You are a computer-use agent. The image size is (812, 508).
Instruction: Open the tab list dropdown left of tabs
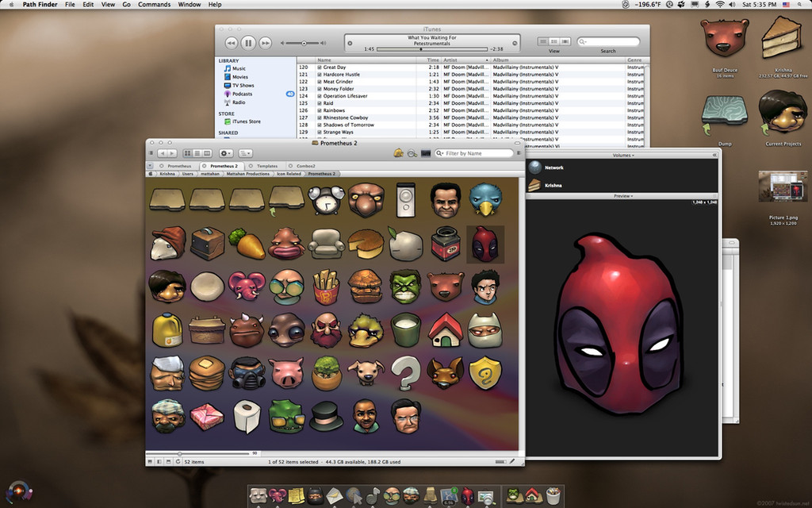[150, 166]
